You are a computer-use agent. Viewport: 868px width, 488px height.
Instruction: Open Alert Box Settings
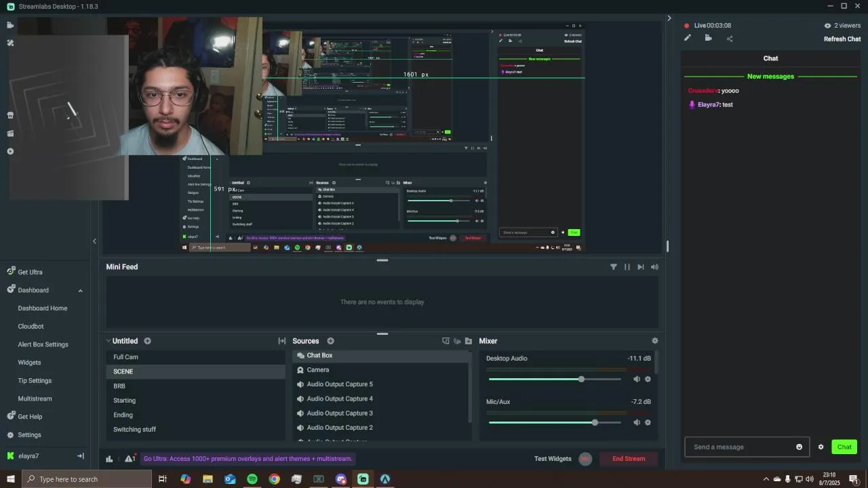pos(43,344)
